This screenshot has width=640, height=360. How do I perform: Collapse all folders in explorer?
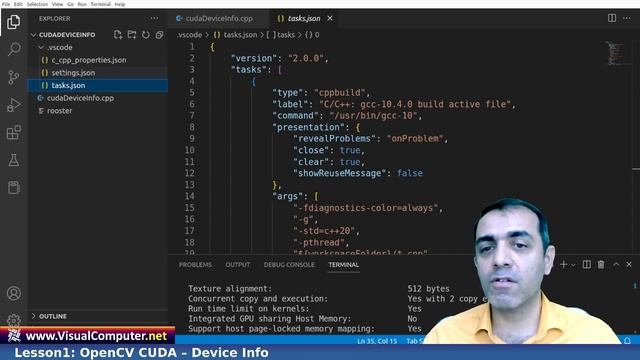(159, 35)
